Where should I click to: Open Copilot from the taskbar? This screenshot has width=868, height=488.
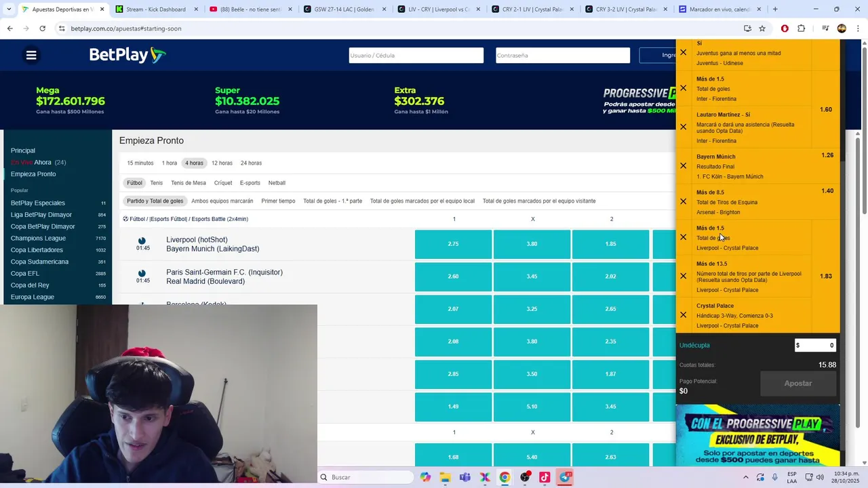(x=425, y=477)
